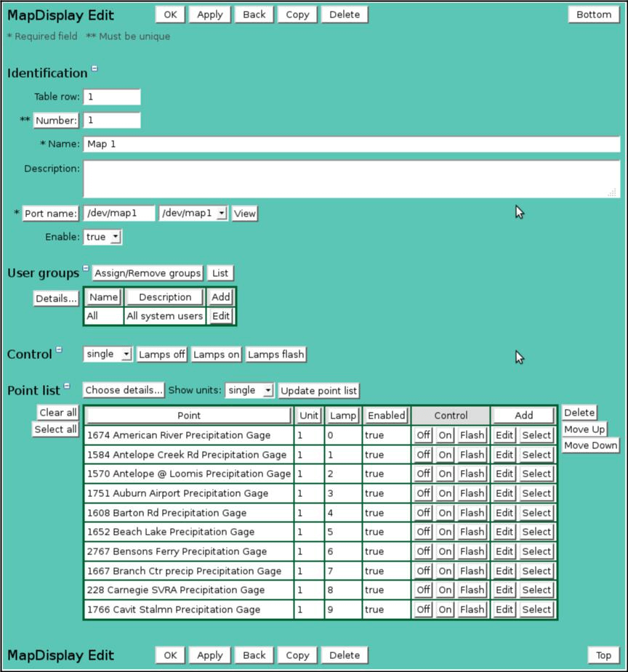
Task: Click the Port name: label button
Action: pyautogui.click(x=51, y=214)
